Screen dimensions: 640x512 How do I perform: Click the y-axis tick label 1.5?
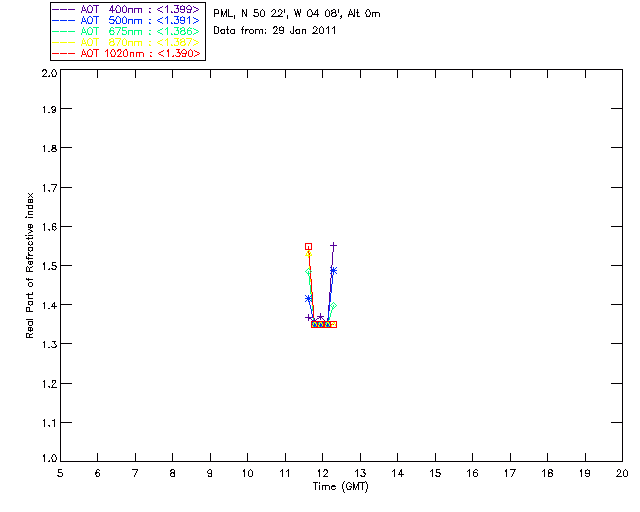pos(49,266)
